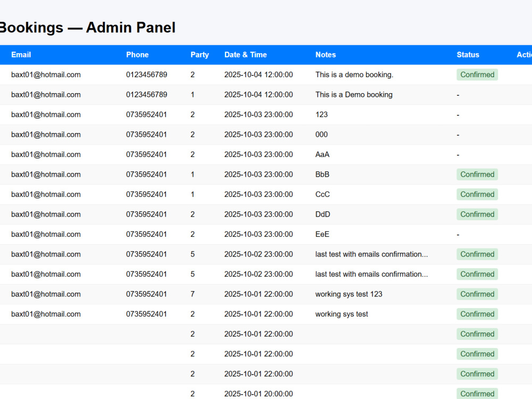Click the Notes column header
Image resolution: width=532 pixels, height=399 pixels.
(326, 55)
